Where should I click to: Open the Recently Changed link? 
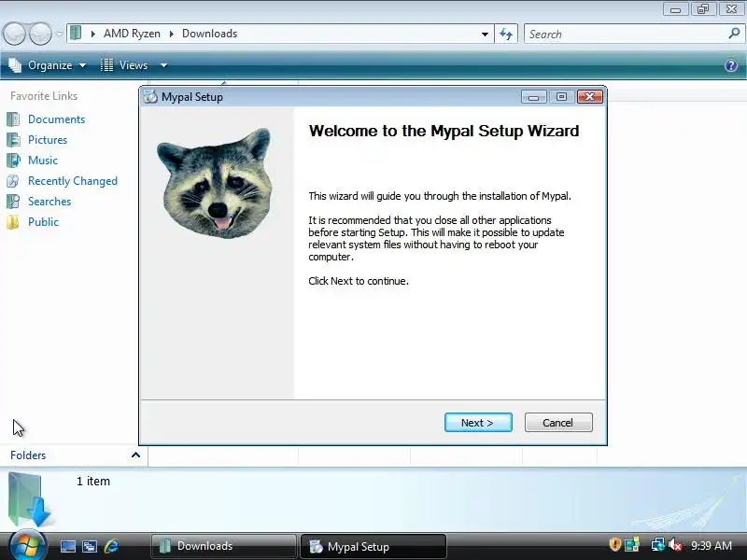pos(73,181)
